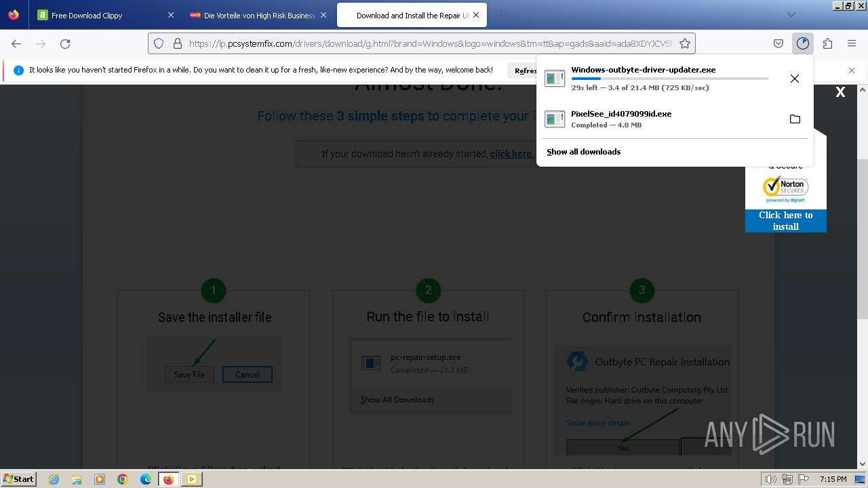Open the media player taskbar icon

[x=100, y=479]
